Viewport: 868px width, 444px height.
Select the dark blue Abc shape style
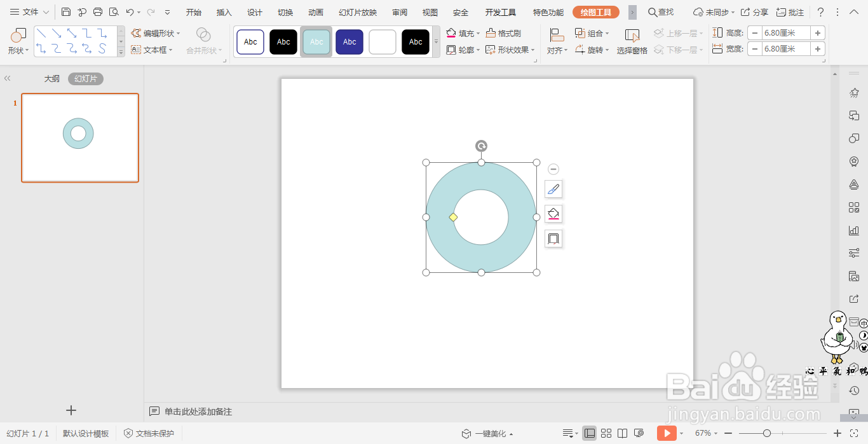pyautogui.click(x=349, y=42)
